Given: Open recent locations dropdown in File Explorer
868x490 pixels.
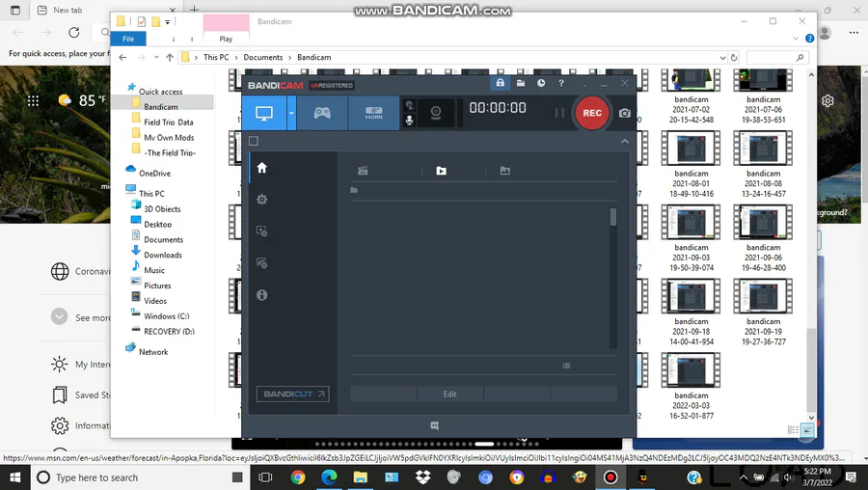Looking at the screenshot, I should (156, 58).
